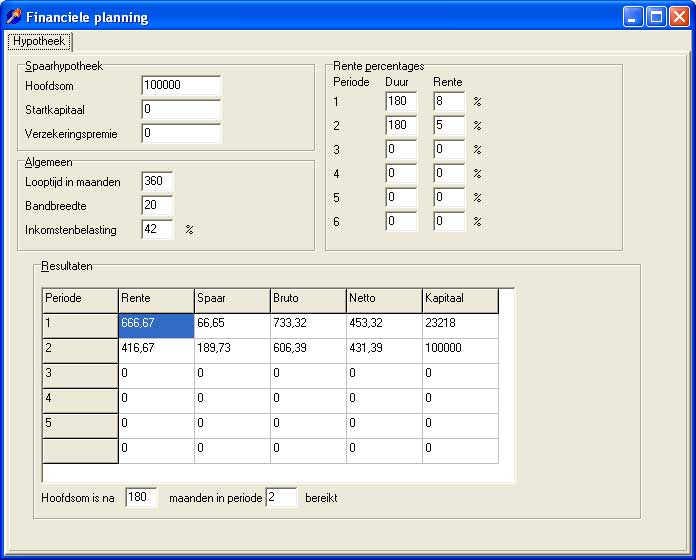Click the Netto cell 453,32
The height and width of the screenshot is (560, 696).
point(384,326)
